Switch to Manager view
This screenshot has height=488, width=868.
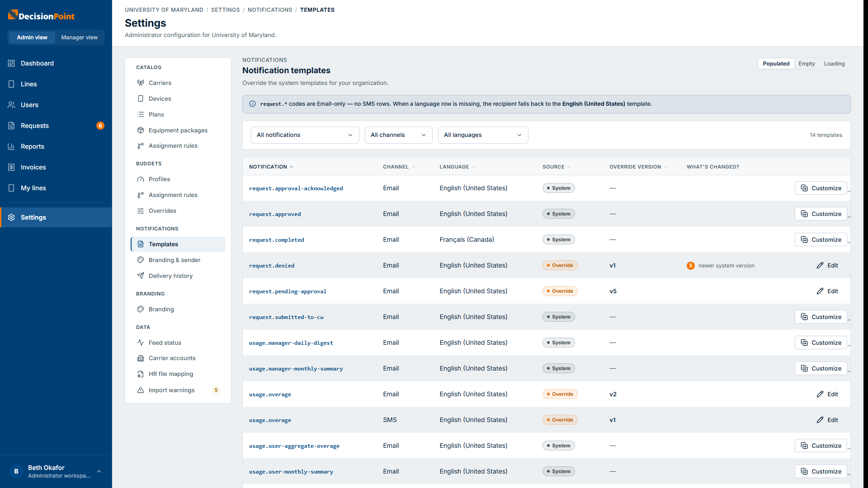pyautogui.click(x=80, y=38)
